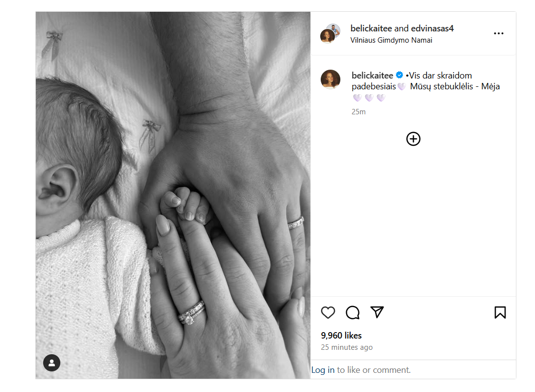The image size is (535, 392).
Task: Open the three-dot more options menu
Action: click(499, 33)
